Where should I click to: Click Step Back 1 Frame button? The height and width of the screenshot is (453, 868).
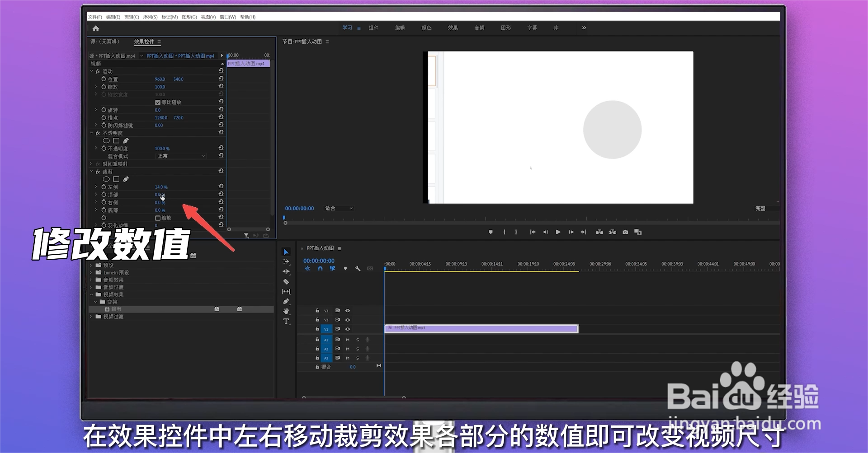coord(545,232)
